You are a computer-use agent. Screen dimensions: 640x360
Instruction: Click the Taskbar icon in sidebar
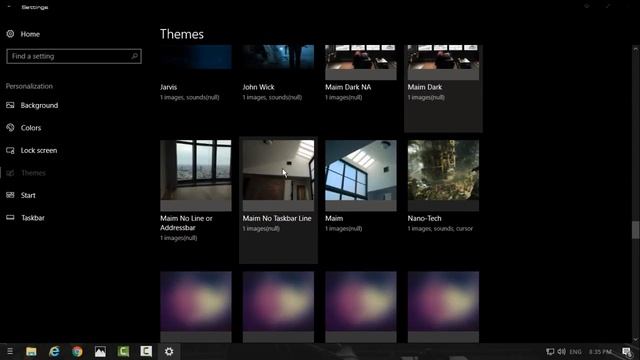click(10, 218)
